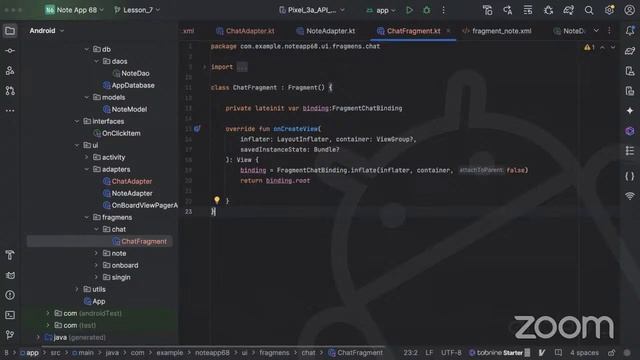Open the Note App 68 project dropdown
This screenshot has height=360, width=640.
[x=75, y=10]
